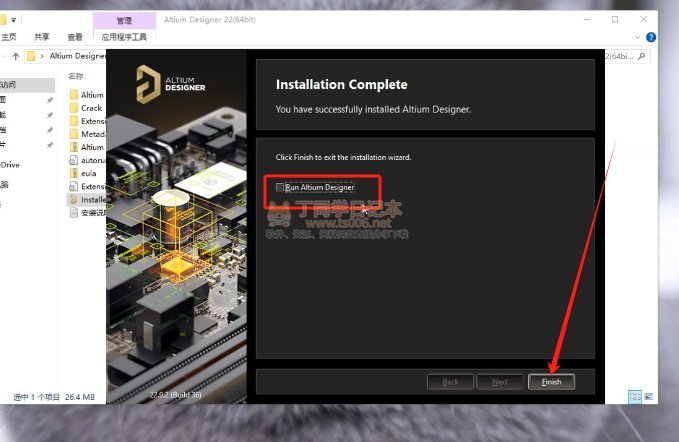Click the Explorer help question mark icon
This screenshot has width=679, height=442.
point(650,37)
